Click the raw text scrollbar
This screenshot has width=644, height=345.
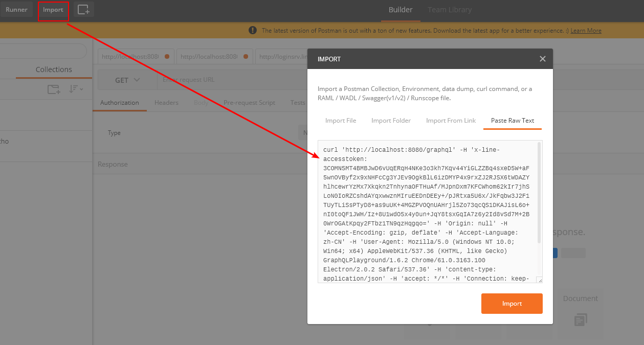point(539,194)
